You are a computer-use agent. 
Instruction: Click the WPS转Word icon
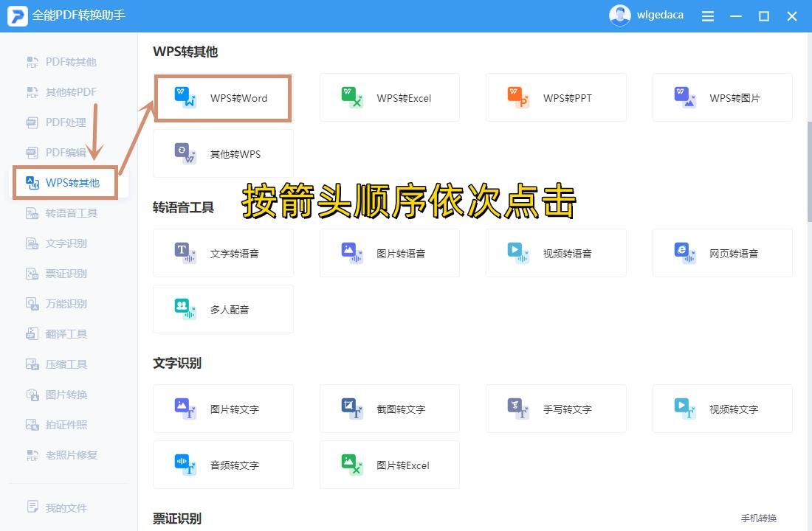(185, 97)
